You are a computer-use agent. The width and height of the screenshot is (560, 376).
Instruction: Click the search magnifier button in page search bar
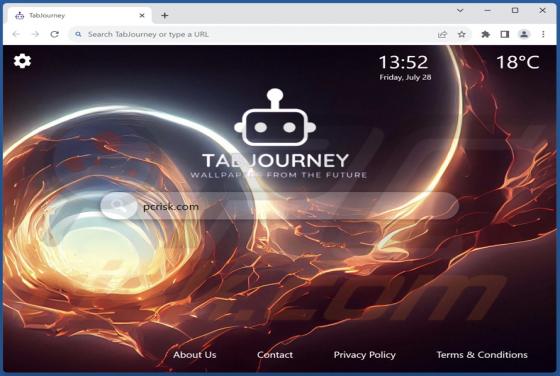pos(119,206)
